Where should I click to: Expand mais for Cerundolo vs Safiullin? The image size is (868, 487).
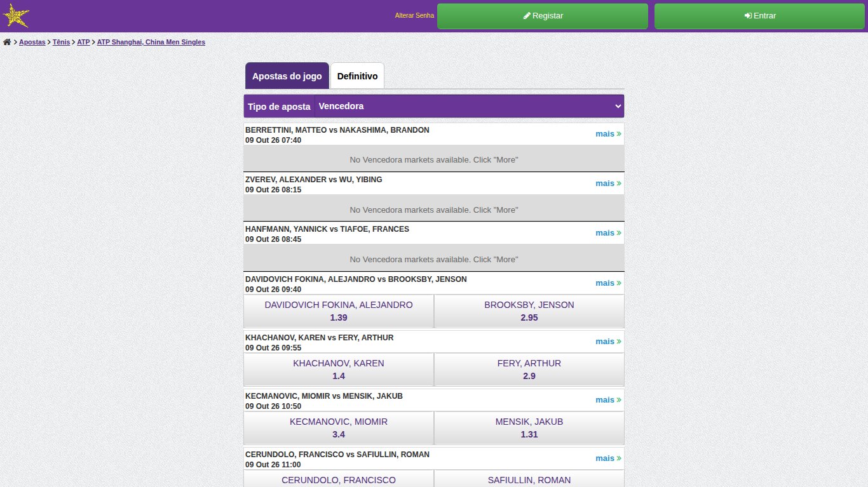608,458
